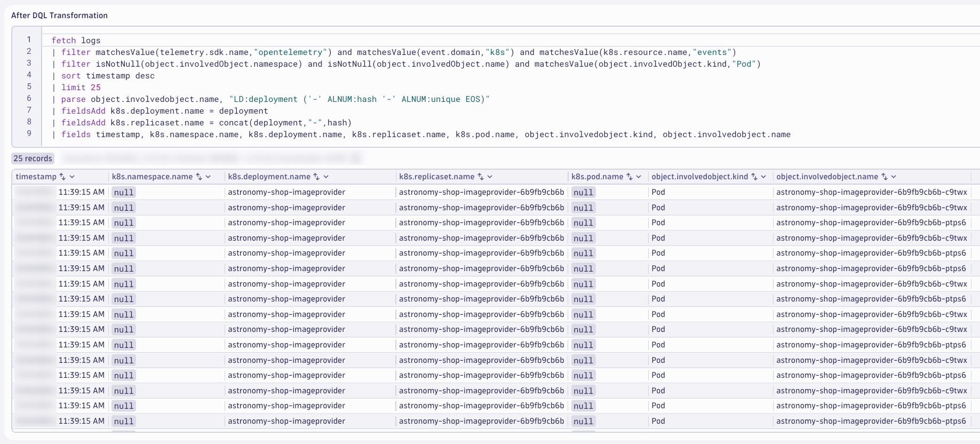This screenshot has width=980, height=444.
Task: Select the object.involvedobject.name header label
Action: coord(827,177)
